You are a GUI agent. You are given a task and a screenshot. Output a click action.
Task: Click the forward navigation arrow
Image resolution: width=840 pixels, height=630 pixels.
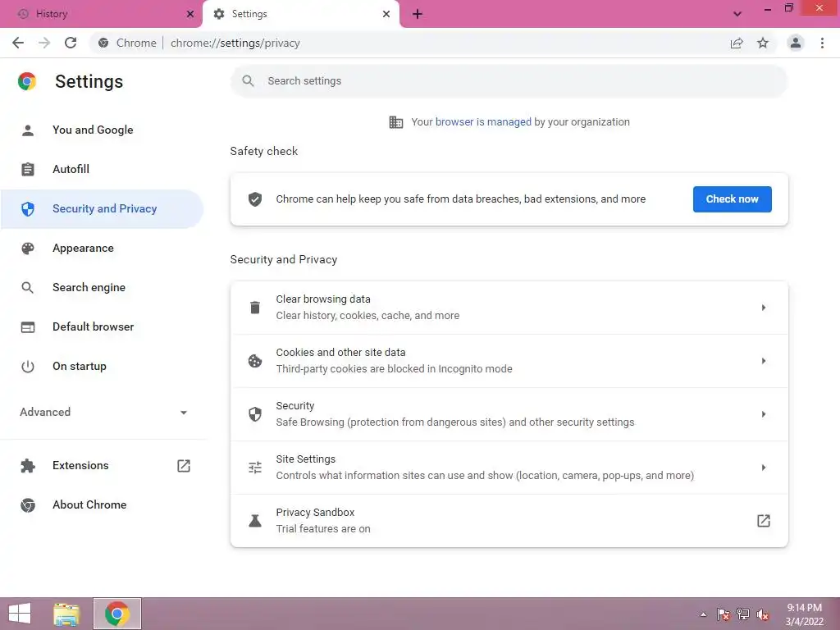pyautogui.click(x=44, y=43)
